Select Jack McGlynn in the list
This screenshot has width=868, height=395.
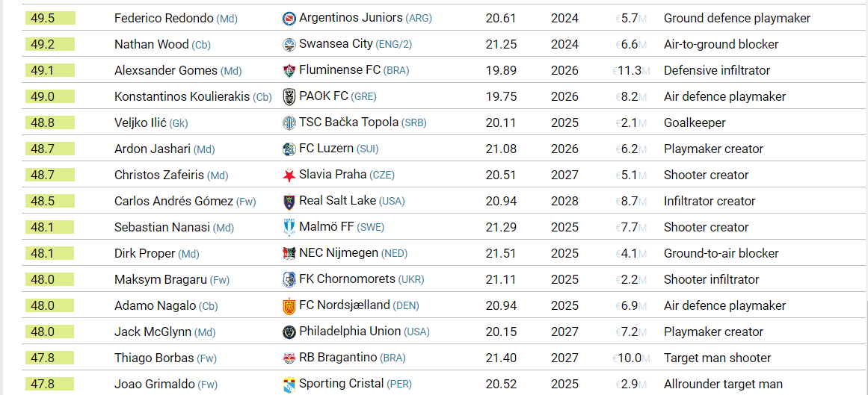[153, 332]
